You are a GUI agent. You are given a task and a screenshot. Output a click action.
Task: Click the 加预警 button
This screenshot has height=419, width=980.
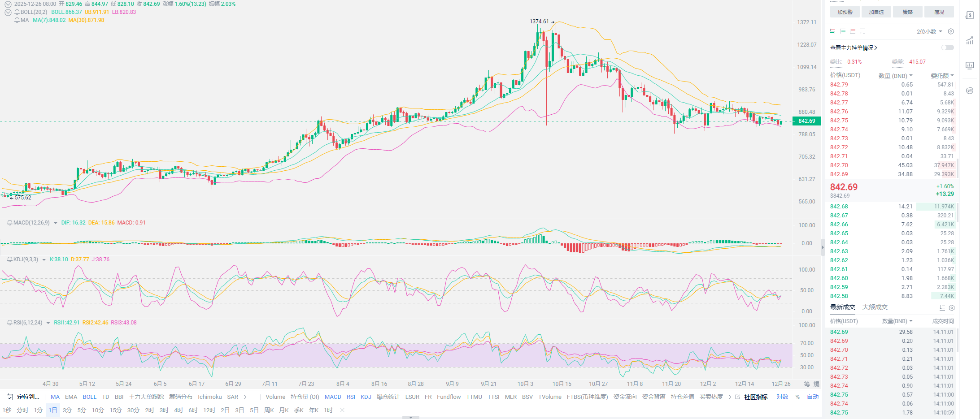pyautogui.click(x=845, y=12)
